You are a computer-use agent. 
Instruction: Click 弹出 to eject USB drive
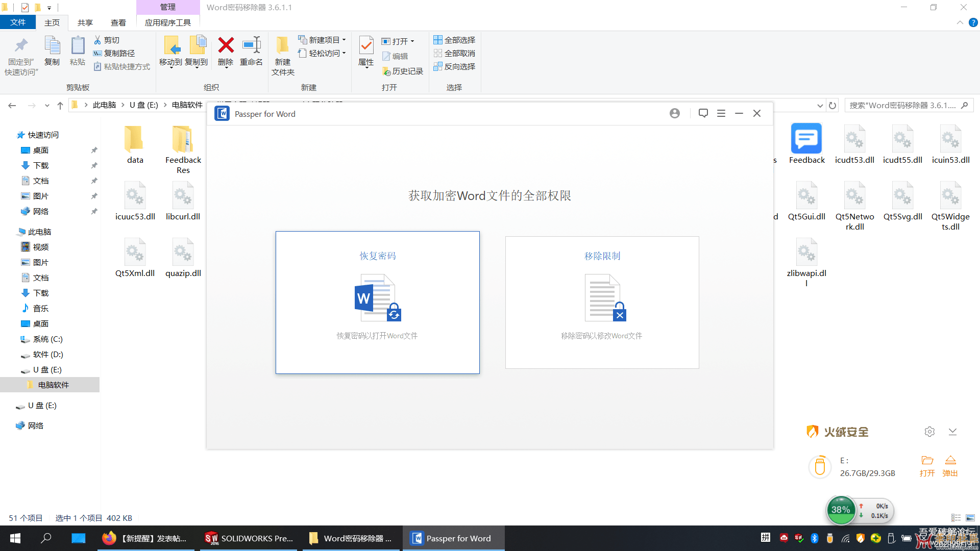(950, 466)
